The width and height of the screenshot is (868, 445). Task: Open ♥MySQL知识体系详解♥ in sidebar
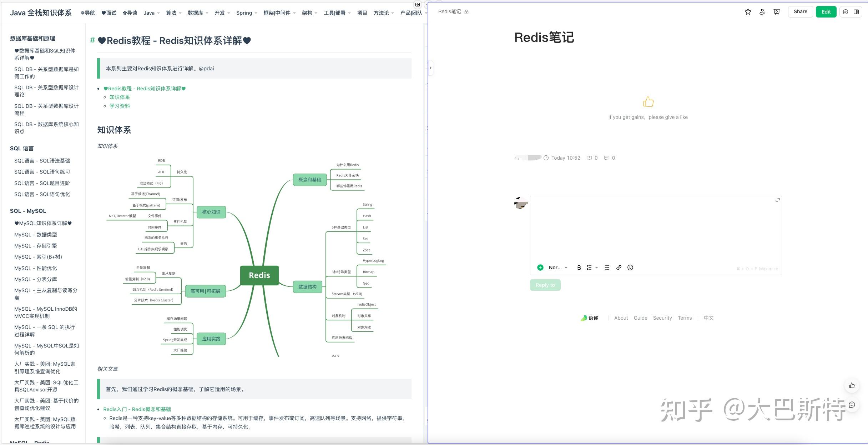[x=43, y=223]
